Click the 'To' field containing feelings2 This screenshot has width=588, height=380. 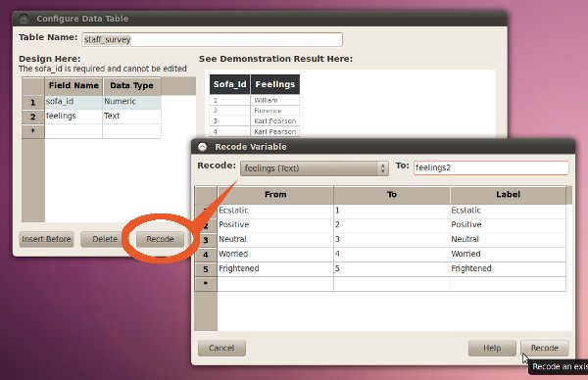[x=491, y=167]
